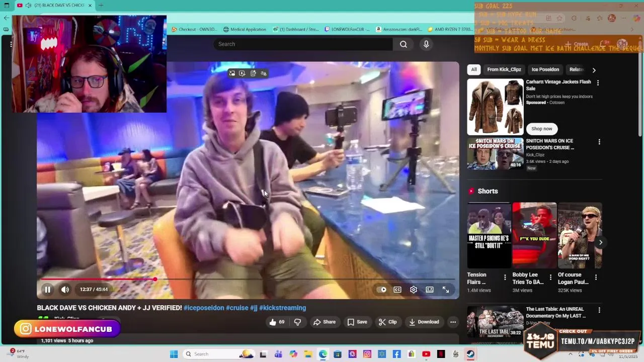Mute the video volume speaker icon

point(65,290)
